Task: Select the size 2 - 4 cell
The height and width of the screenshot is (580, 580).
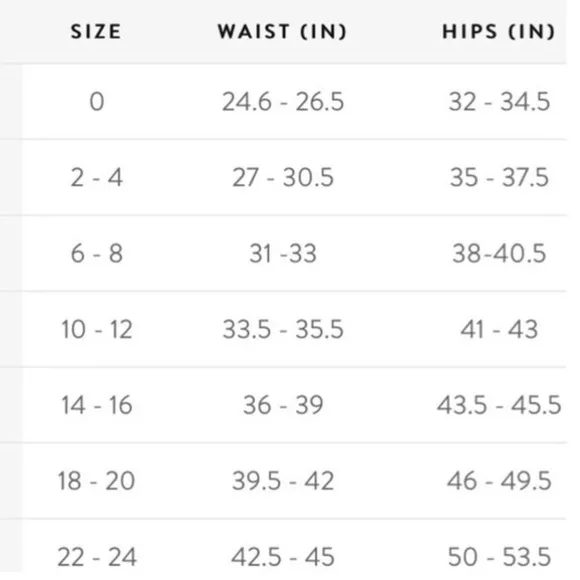Action: click(97, 178)
